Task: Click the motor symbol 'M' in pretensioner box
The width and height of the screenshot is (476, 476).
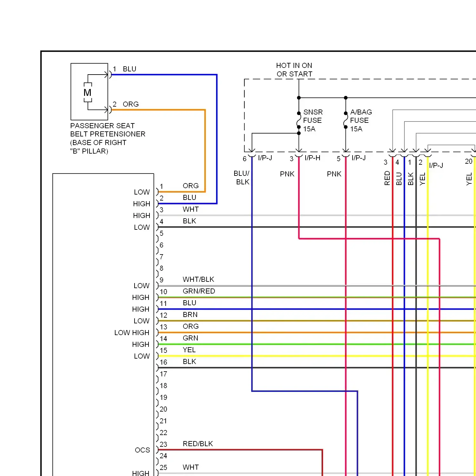Action: (x=88, y=93)
